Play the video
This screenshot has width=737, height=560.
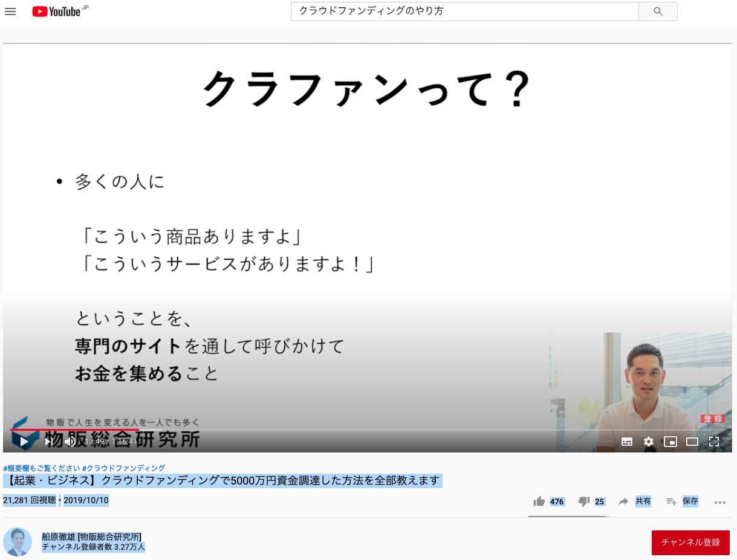pos(24,442)
